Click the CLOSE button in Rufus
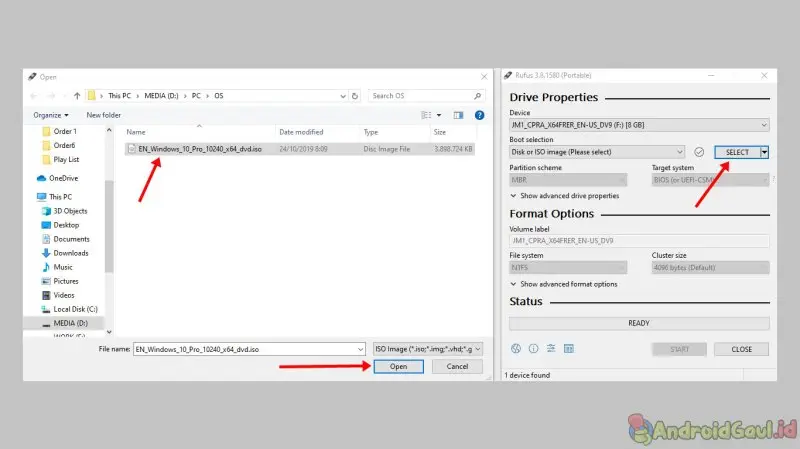This screenshot has height=449, width=800. pyautogui.click(x=741, y=349)
